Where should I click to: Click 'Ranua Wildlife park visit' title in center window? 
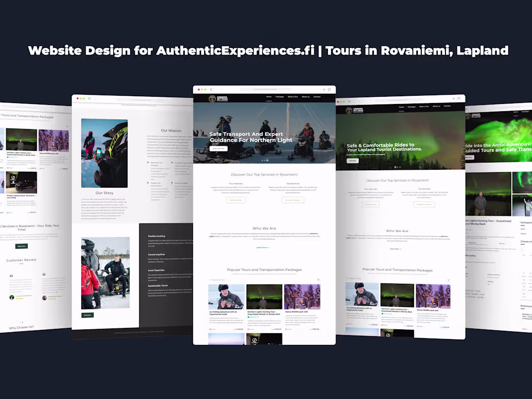(x=296, y=311)
